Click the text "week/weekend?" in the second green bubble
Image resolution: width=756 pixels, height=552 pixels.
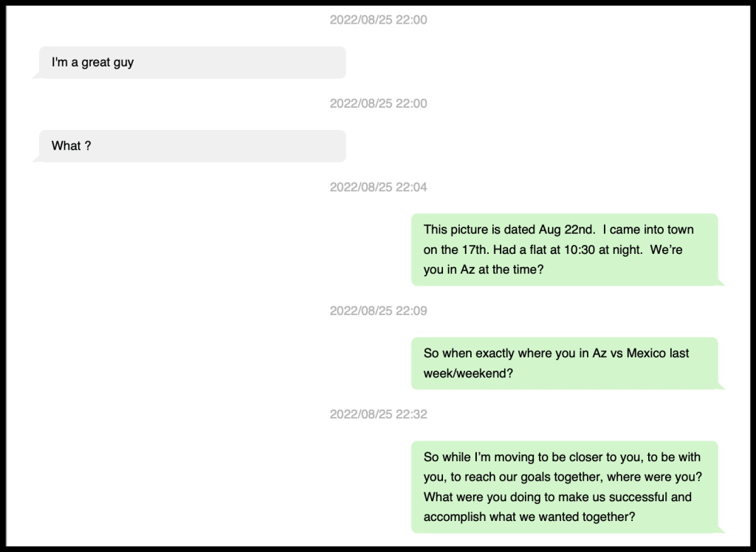[x=468, y=373]
